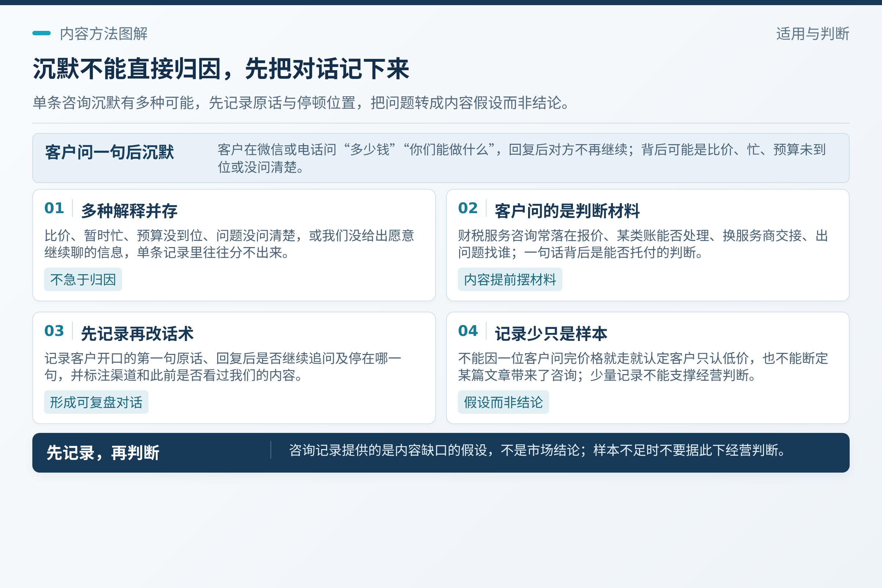Select the main title 沉默不能直接归因，先把对话记下来
This screenshot has height=588, width=882.
coord(221,69)
